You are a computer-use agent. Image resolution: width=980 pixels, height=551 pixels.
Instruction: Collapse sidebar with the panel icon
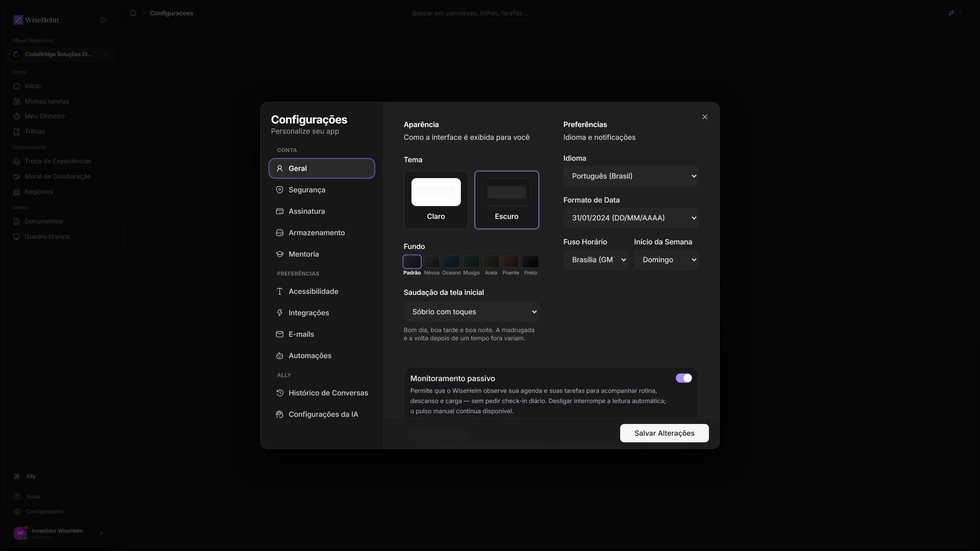click(103, 20)
